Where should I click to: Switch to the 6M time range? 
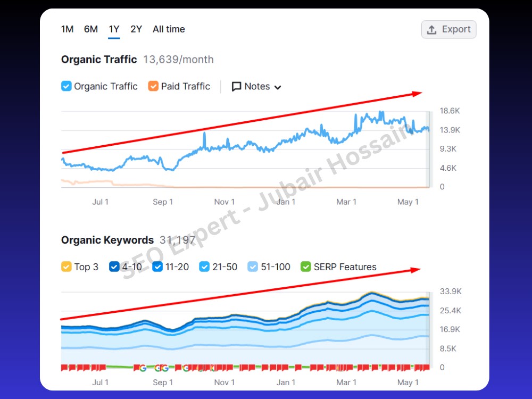click(x=91, y=29)
